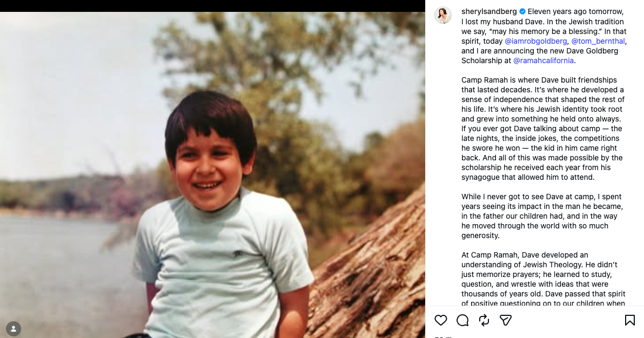Repost using the circular arrows icon

(x=484, y=320)
